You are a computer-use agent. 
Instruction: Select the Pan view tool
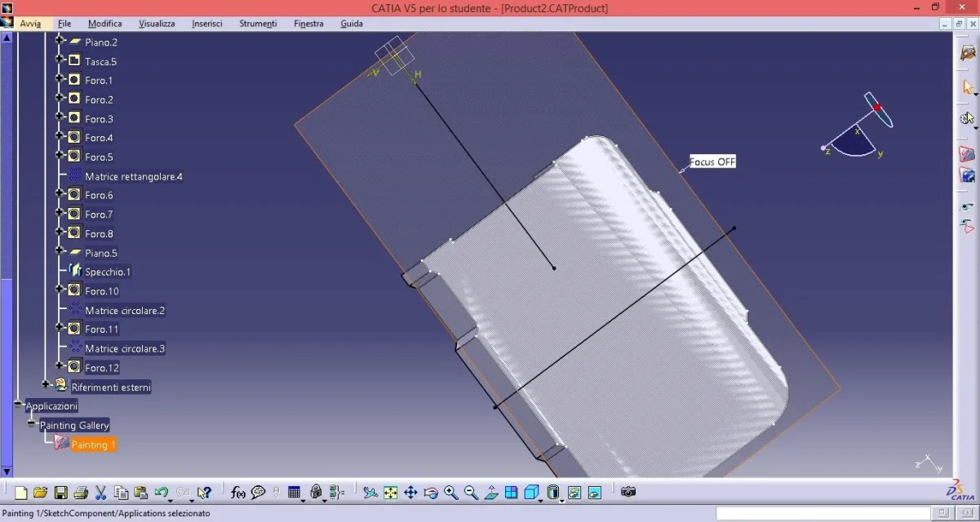pyautogui.click(x=410, y=493)
